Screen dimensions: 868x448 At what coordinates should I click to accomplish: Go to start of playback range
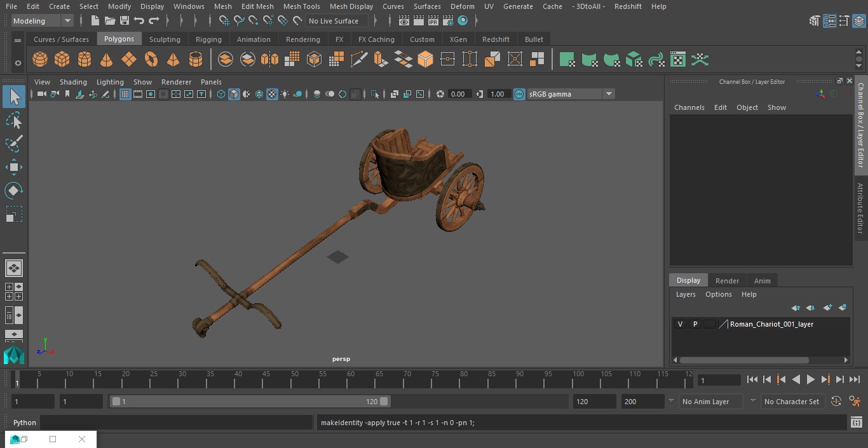tap(752, 379)
